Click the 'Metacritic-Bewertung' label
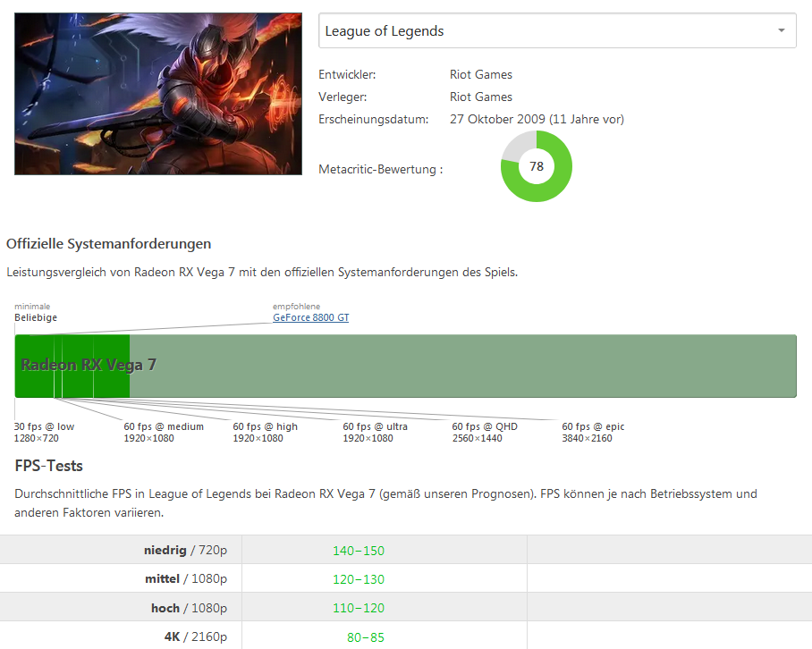812x649 pixels. click(381, 169)
